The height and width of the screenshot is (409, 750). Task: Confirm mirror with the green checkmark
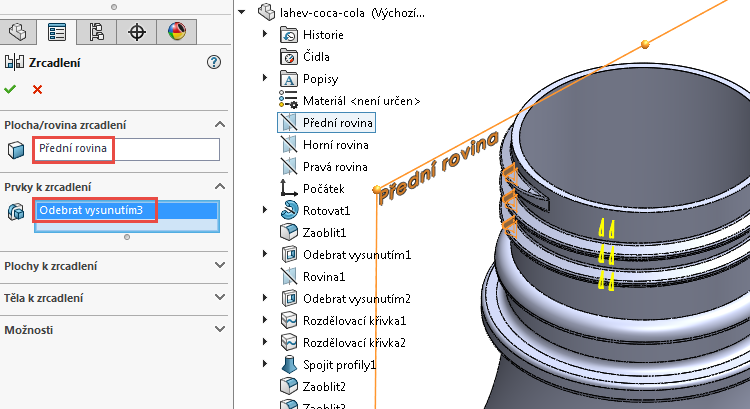pyautogui.click(x=10, y=89)
